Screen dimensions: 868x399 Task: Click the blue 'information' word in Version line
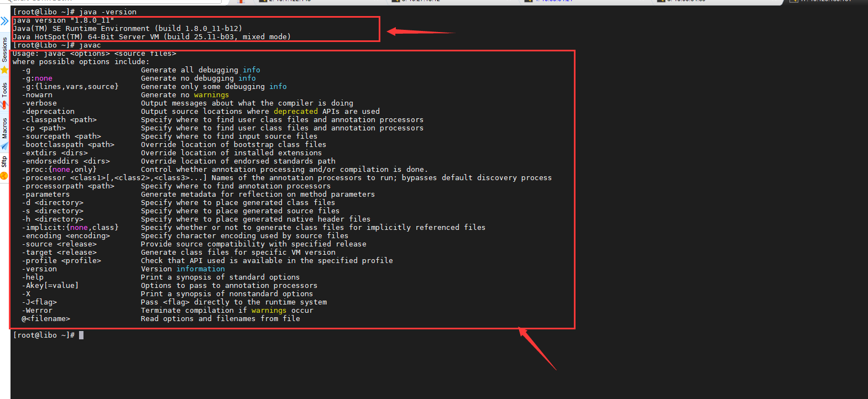coord(201,269)
